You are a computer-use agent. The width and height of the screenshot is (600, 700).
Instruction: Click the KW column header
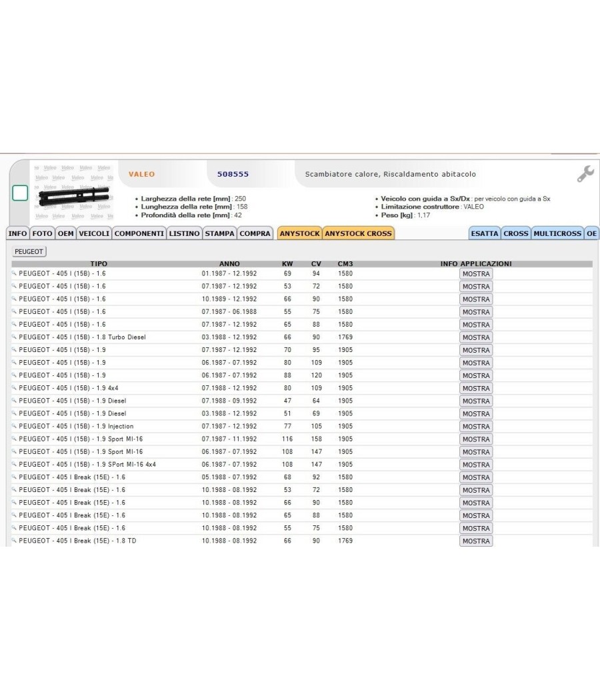[287, 264]
